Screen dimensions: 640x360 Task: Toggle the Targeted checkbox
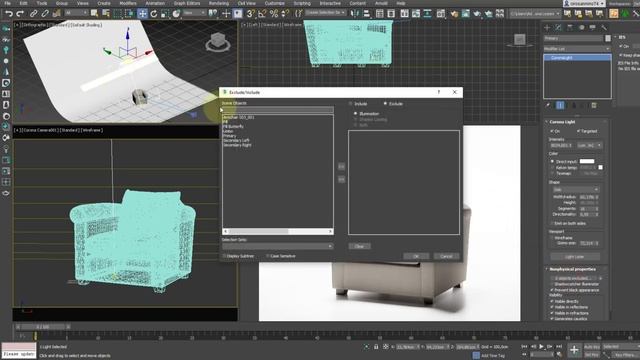click(x=578, y=131)
